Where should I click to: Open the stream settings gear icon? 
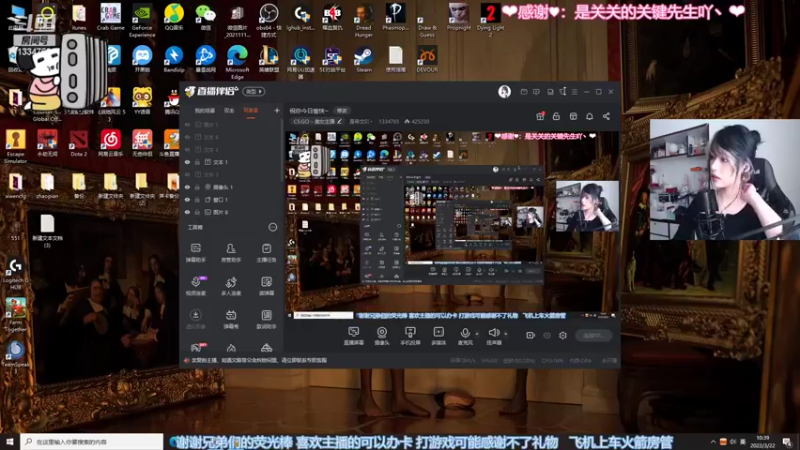pyautogui.click(x=563, y=335)
